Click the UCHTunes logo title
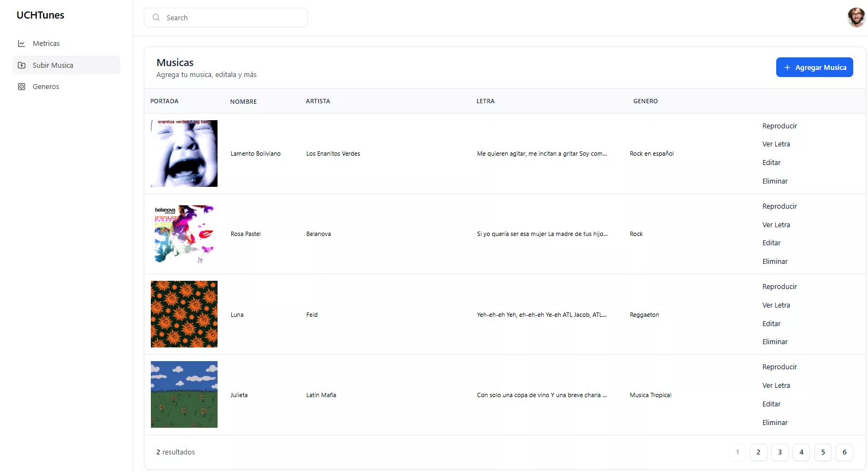 click(40, 15)
